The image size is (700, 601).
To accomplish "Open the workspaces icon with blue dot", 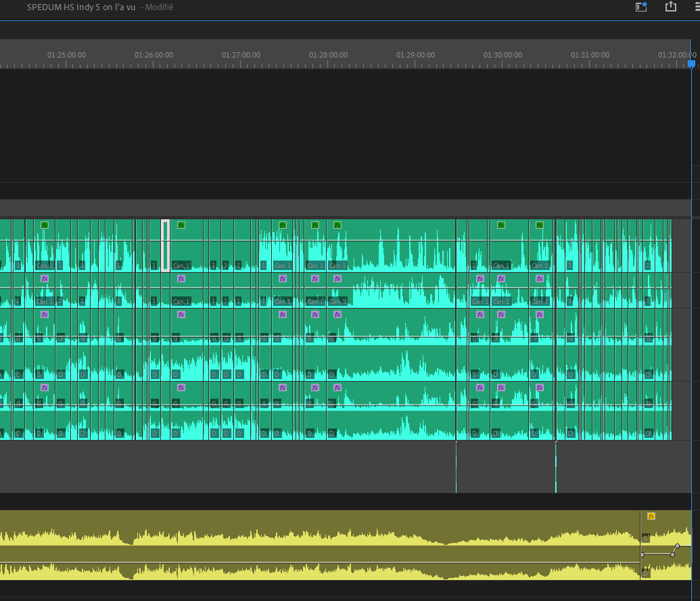I will pyautogui.click(x=641, y=7).
